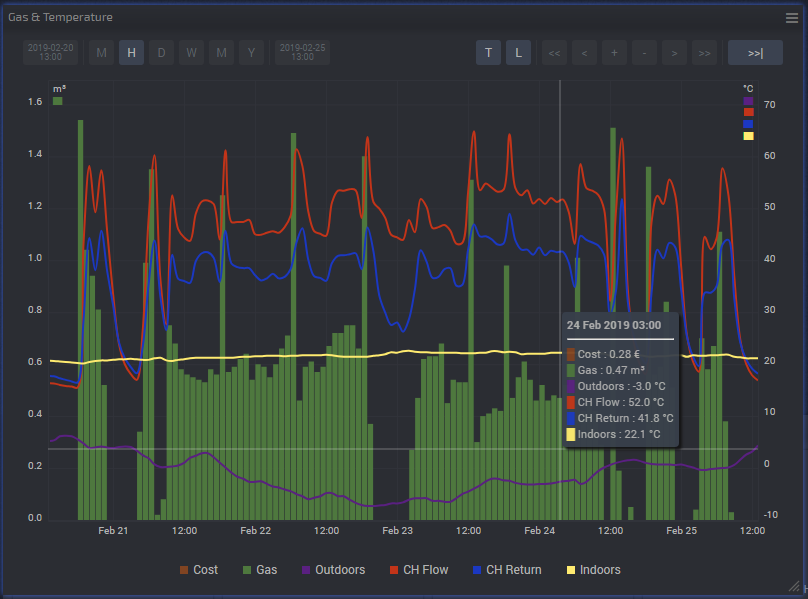Toggle CH Return series in bottom legend
Image resolution: width=808 pixels, height=599 pixels.
(507, 570)
